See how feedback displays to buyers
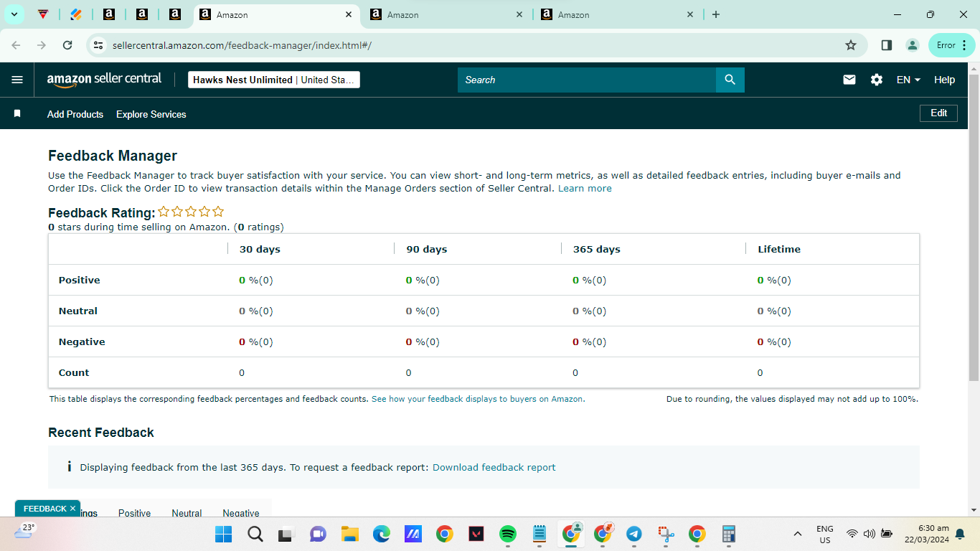The width and height of the screenshot is (980, 551). 478,399
